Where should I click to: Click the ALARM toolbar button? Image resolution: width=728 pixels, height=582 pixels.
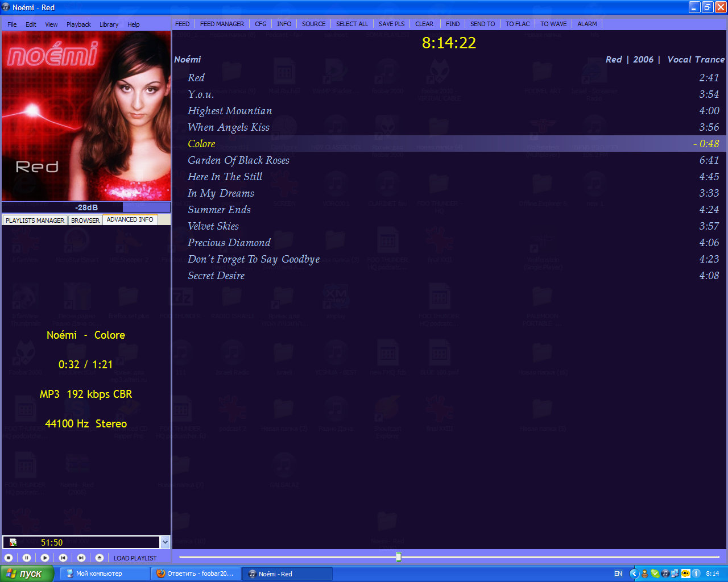point(587,24)
